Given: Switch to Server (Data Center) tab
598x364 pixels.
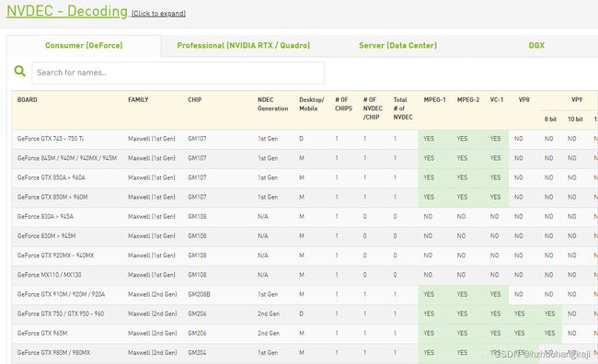Looking at the screenshot, I should pos(397,45).
